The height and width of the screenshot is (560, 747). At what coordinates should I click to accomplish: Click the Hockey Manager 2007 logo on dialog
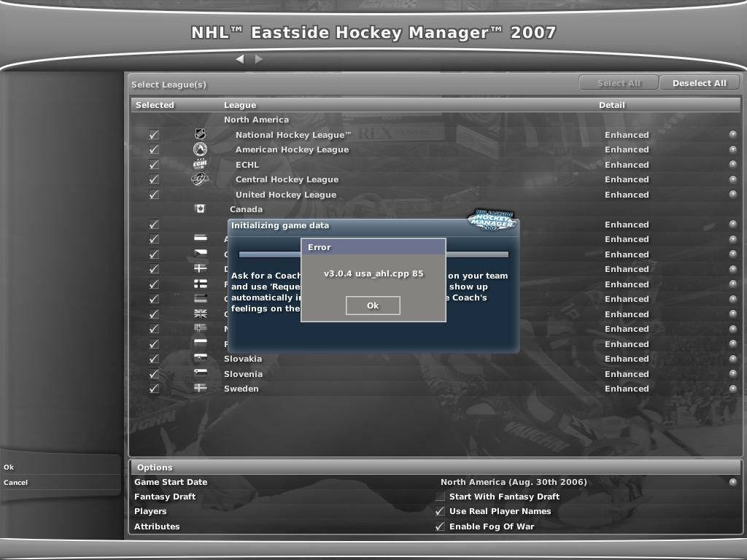[x=492, y=220]
